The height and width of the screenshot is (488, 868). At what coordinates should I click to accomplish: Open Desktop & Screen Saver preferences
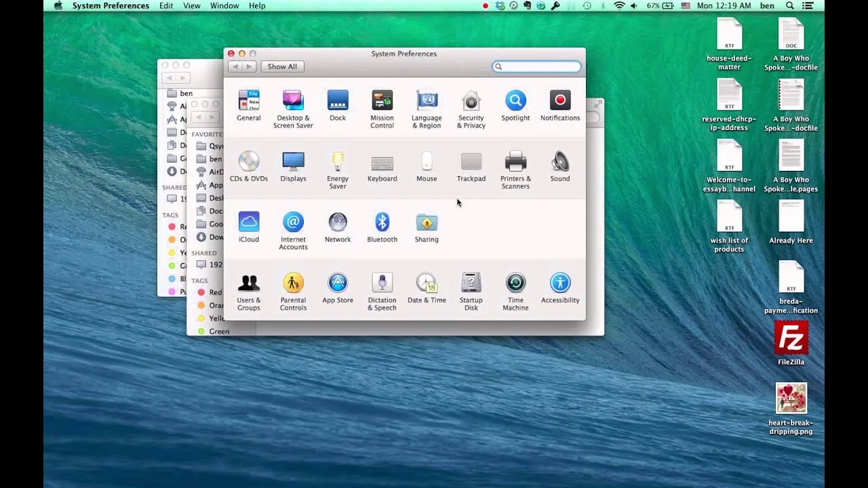click(293, 108)
